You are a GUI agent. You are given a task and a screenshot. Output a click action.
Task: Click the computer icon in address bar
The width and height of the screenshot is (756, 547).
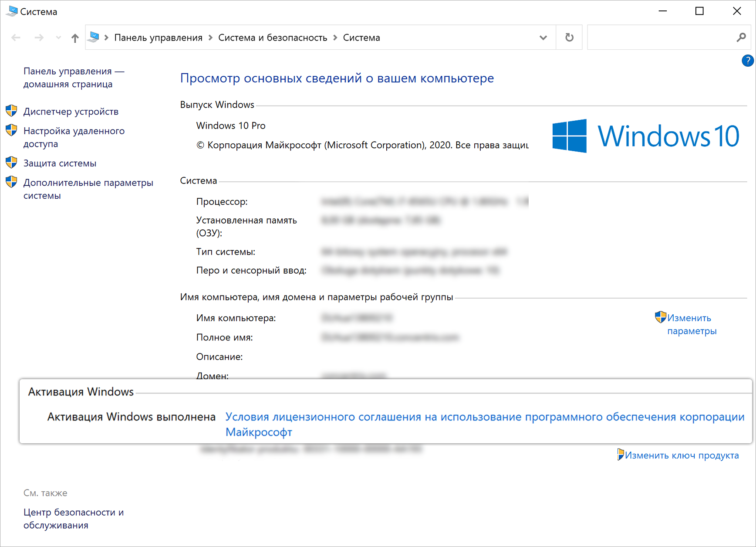tap(94, 37)
